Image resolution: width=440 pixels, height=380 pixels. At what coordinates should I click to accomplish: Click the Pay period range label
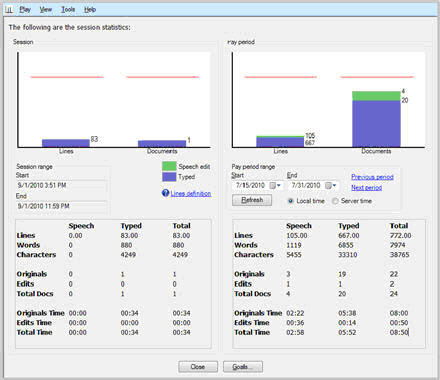tap(253, 166)
